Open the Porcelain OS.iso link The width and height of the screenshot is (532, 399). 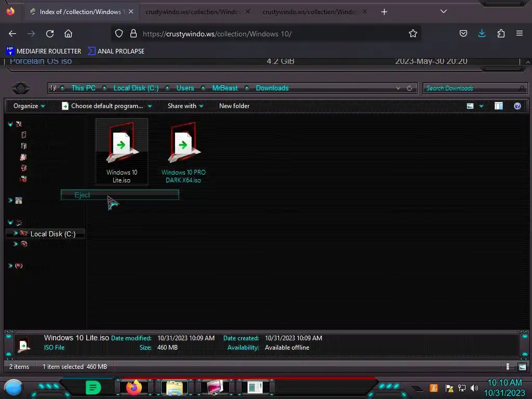click(x=41, y=61)
